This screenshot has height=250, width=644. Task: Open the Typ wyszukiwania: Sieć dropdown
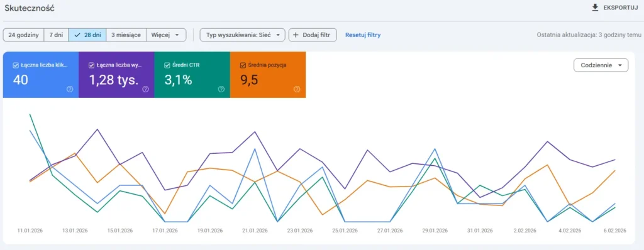point(242,35)
